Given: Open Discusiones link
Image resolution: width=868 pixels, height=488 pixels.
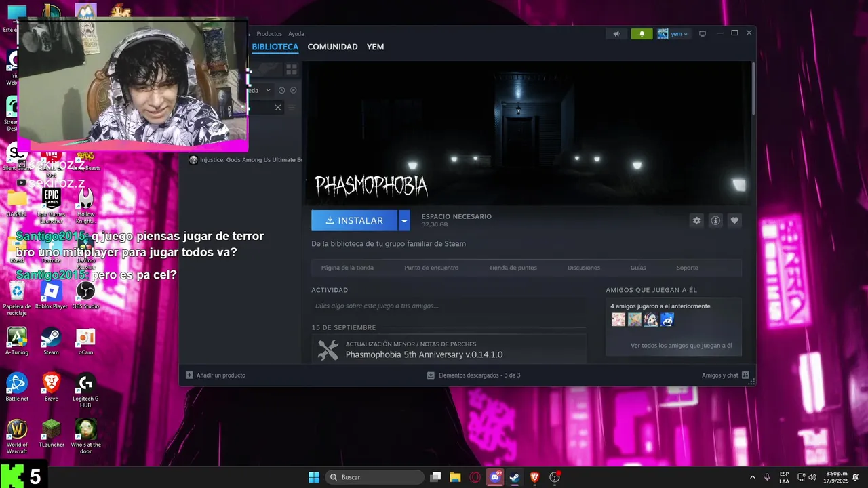Looking at the screenshot, I should [x=584, y=268].
